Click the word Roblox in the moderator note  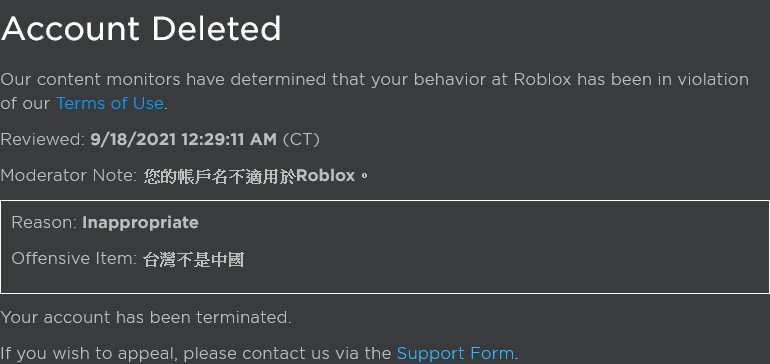tap(326, 176)
